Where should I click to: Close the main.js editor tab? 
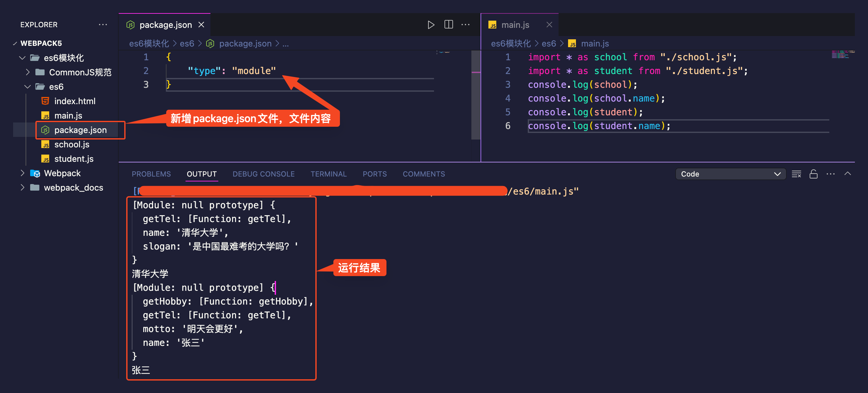pos(549,25)
